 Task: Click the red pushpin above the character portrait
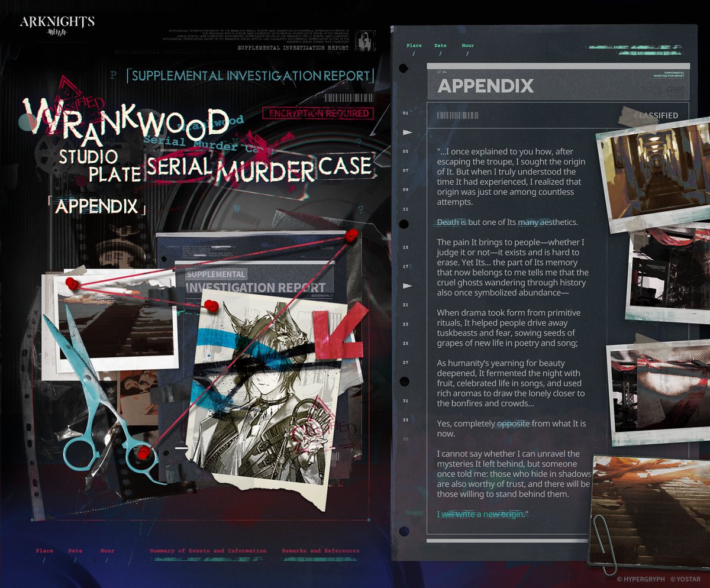pyautogui.click(x=212, y=306)
